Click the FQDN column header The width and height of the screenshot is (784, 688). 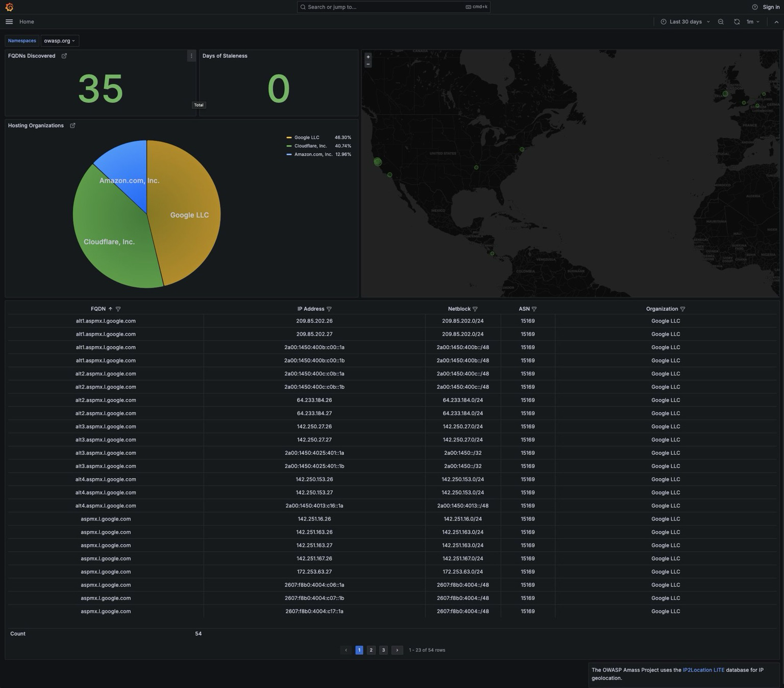(x=98, y=309)
